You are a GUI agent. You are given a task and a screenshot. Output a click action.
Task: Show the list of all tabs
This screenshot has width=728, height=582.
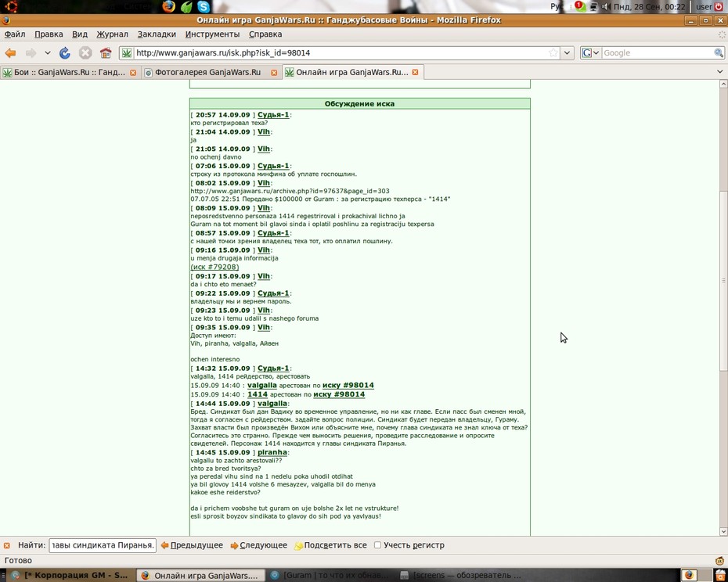tap(720, 72)
